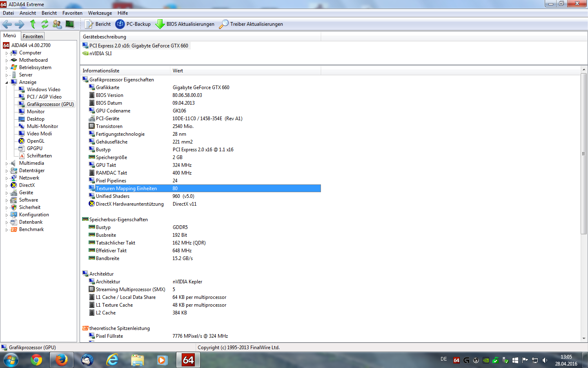588x368 pixels.
Task: Click the Wert column header
Action: [x=245, y=71]
